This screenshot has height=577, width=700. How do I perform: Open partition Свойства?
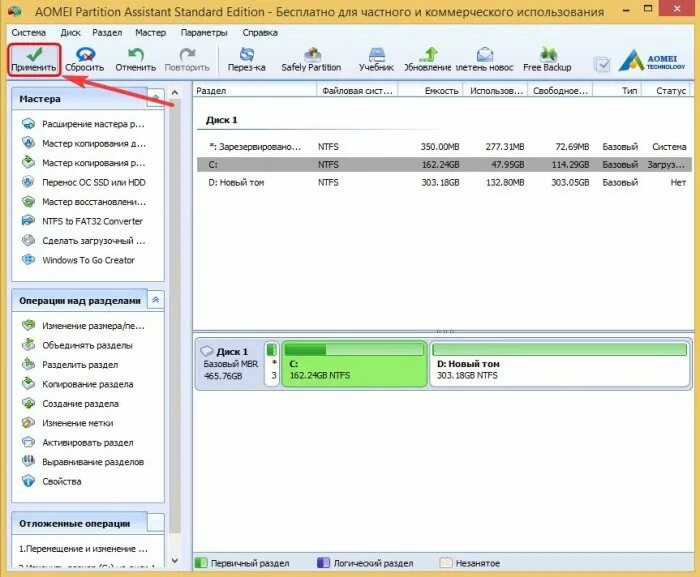click(51, 481)
